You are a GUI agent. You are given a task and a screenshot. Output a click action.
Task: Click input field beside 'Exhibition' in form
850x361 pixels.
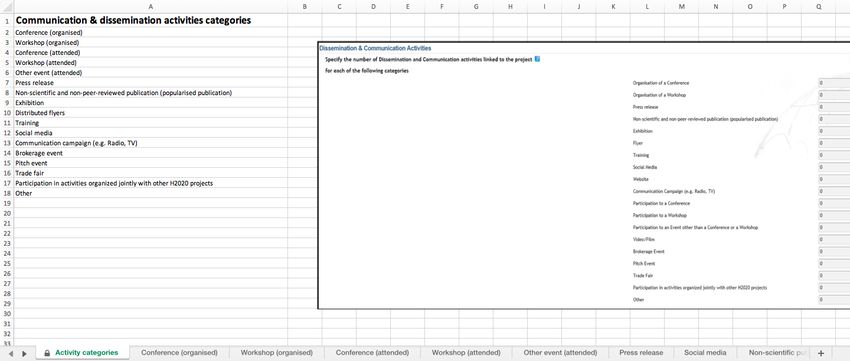click(x=834, y=131)
